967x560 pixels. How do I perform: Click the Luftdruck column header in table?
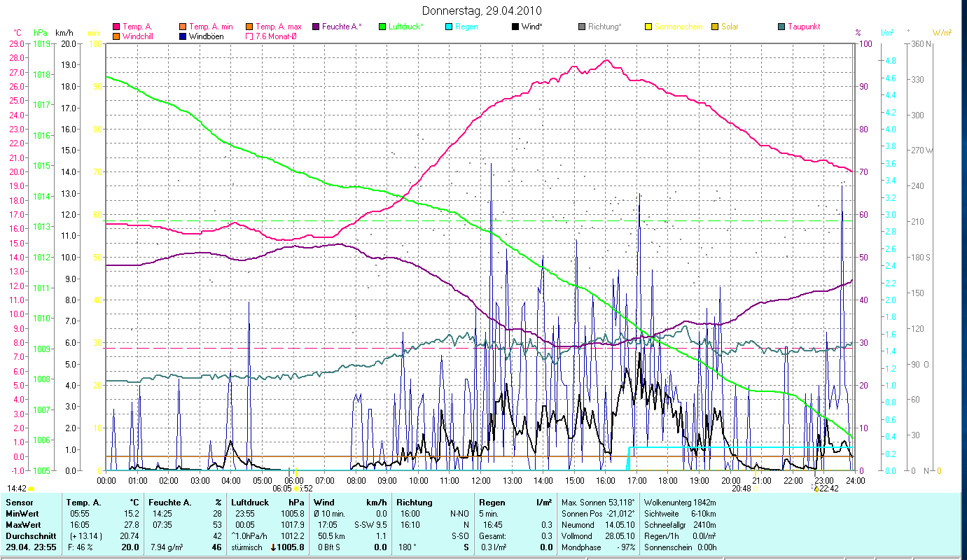coord(250,503)
